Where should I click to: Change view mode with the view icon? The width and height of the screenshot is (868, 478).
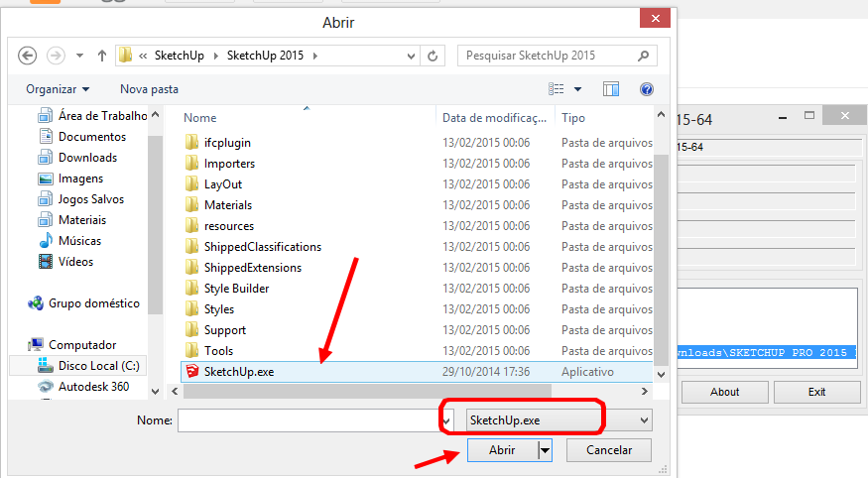(x=557, y=89)
